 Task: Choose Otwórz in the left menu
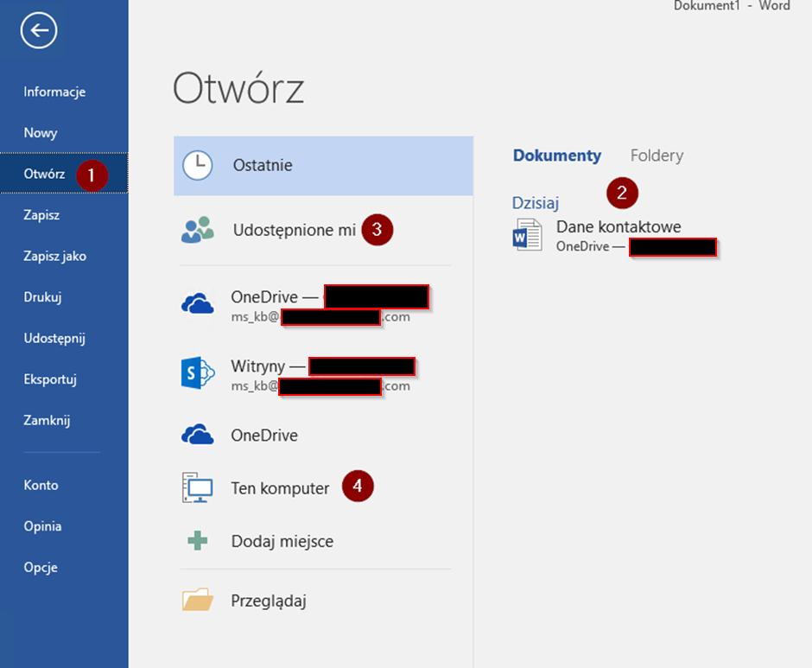pyautogui.click(x=64, y=174)
